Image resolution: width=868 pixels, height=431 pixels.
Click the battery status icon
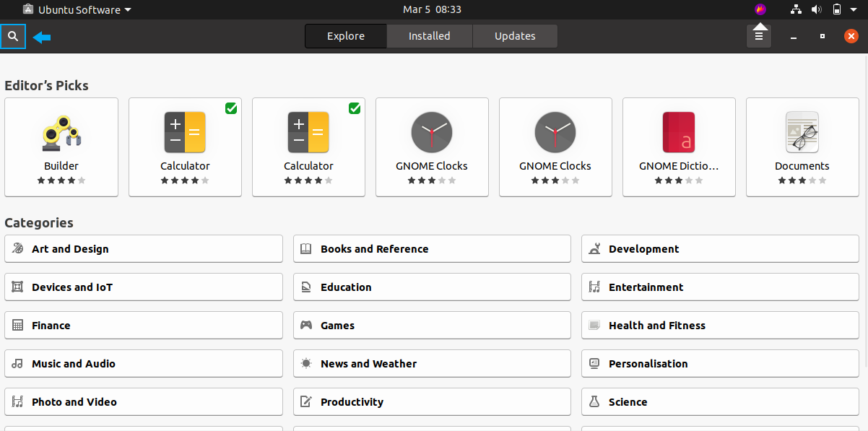pos(836,9)
